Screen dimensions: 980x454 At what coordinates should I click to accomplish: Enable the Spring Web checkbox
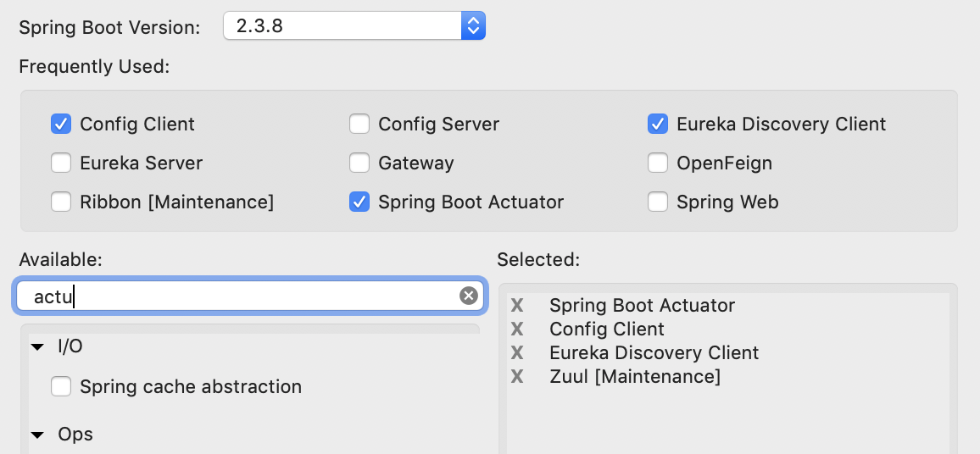click(658, 202)
